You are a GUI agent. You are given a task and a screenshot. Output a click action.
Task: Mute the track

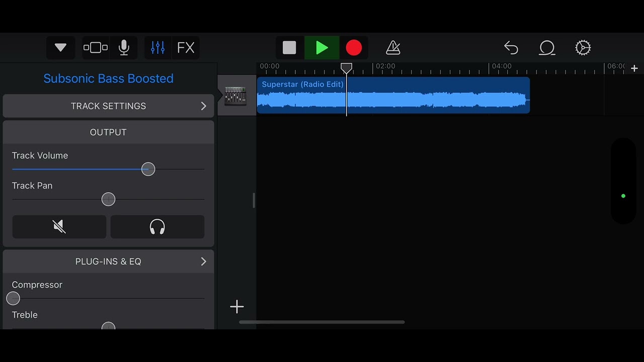click(x=59, y=227)
